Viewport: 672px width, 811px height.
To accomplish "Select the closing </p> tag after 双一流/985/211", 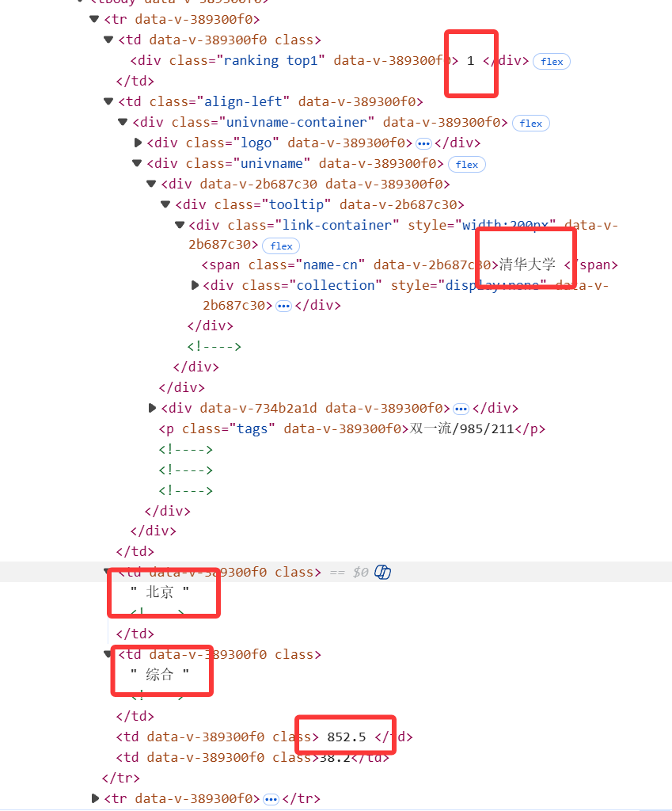I will [x=530, y=428].
